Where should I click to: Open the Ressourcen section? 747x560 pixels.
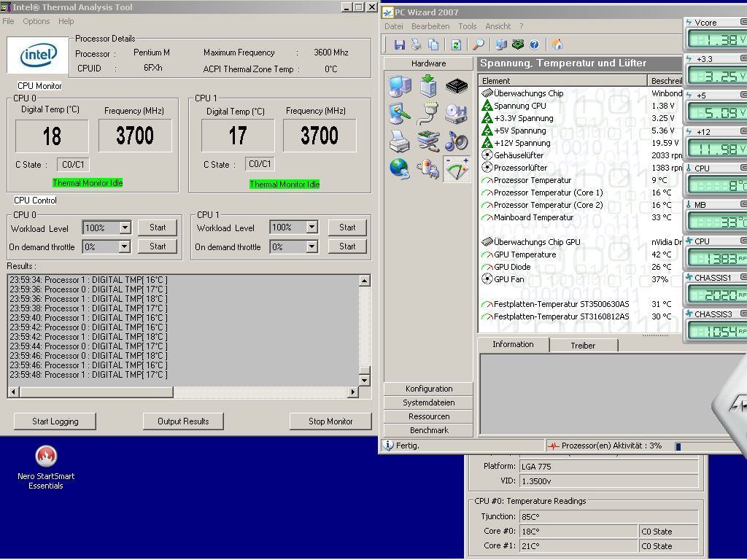[429, 416]
